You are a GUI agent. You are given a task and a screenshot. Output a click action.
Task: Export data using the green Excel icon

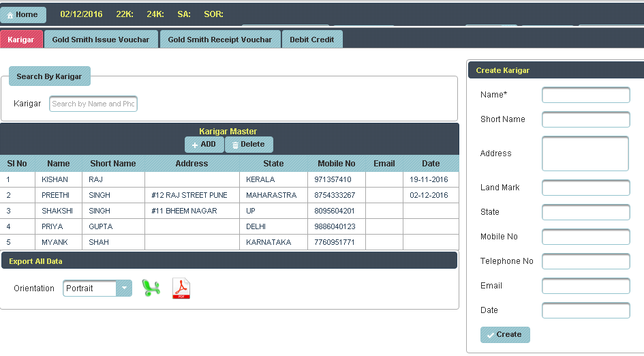tap(151, 288)
